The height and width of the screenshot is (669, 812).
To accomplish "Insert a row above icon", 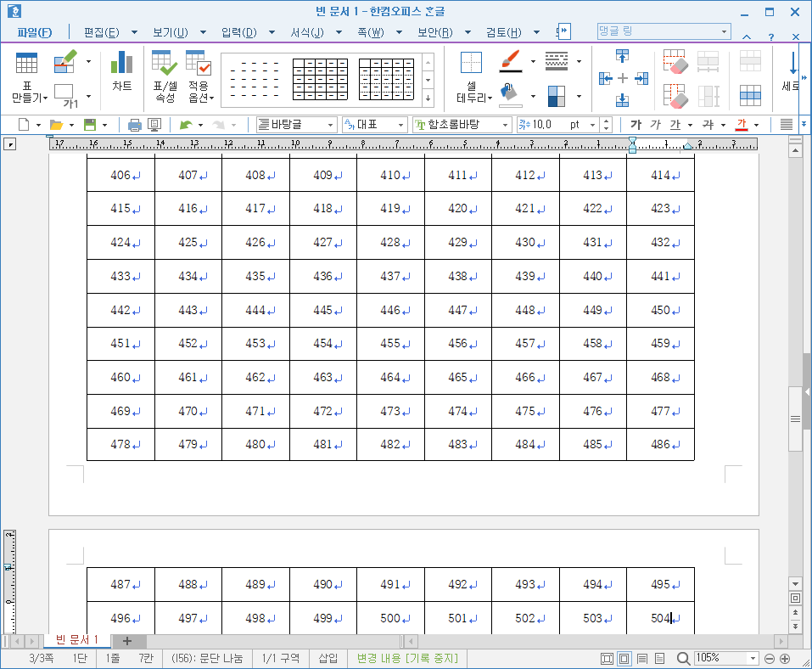I will [x=623, y=55].
